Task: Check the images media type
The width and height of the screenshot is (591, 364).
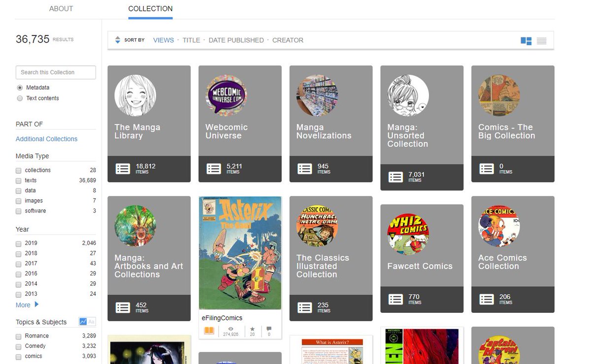Action: pyautogui.click(x=19, y=201)
